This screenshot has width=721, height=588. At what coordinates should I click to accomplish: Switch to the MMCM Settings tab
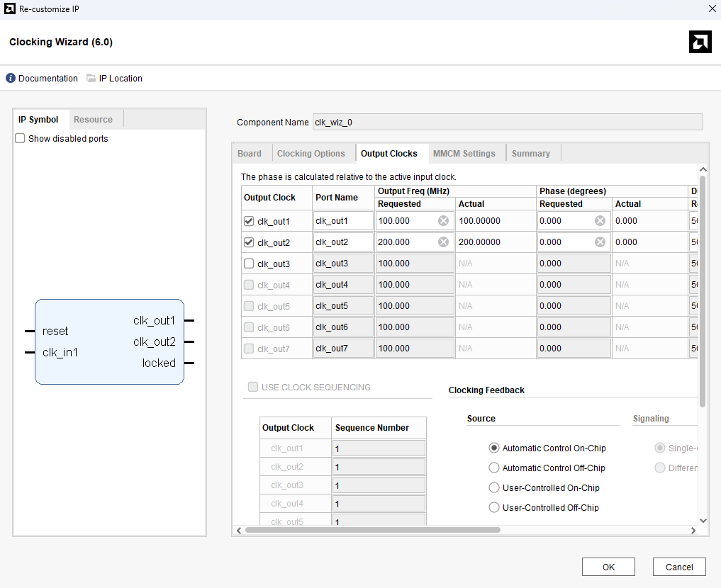(x=464, y=154)
